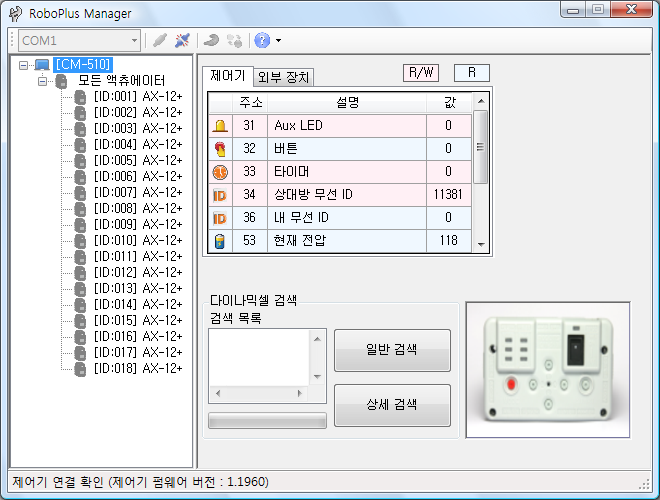Click the ID icon in address 34 row
The image size is (660, 500).
(220, 195)
